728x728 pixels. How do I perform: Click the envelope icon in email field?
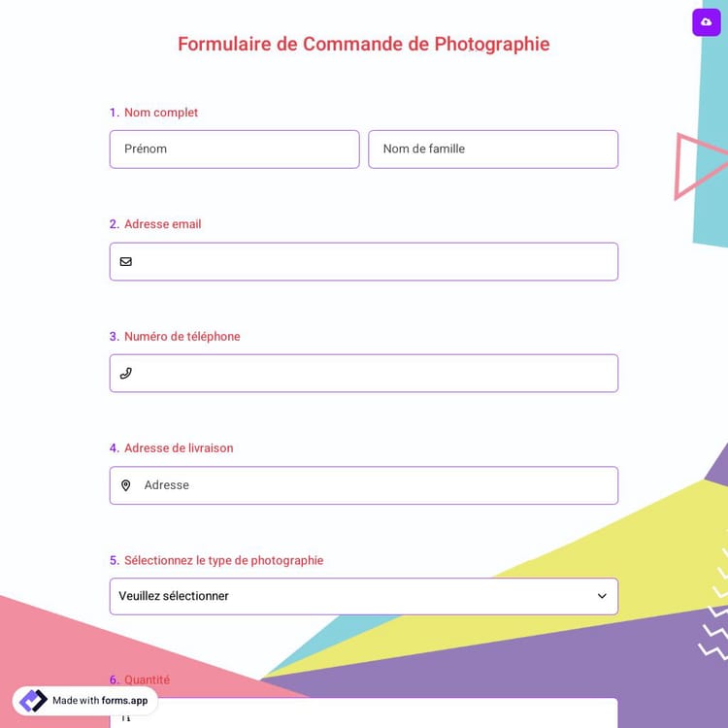pyautogui.click(x=126, y=261)
